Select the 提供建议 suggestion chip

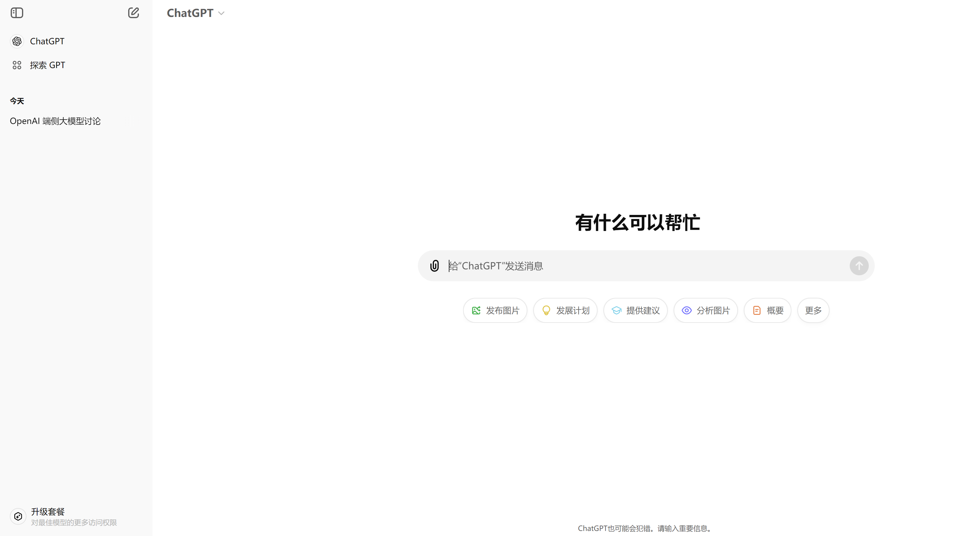pyautogui.click(x=635, y=310)
